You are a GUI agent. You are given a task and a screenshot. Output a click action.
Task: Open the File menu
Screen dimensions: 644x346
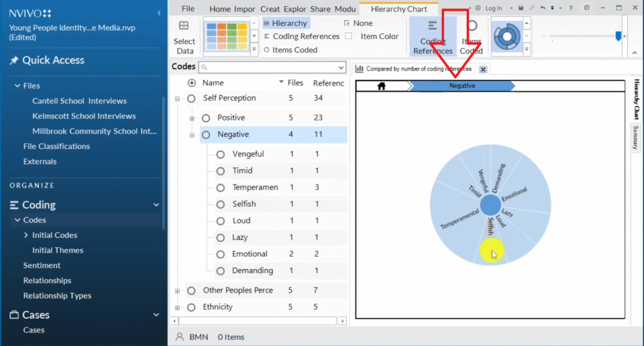coord(187,9)
